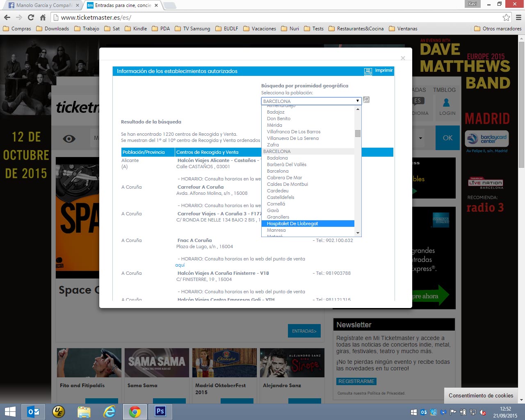Select Hospitalet De Llobregat from the list

tap(292, 224)
